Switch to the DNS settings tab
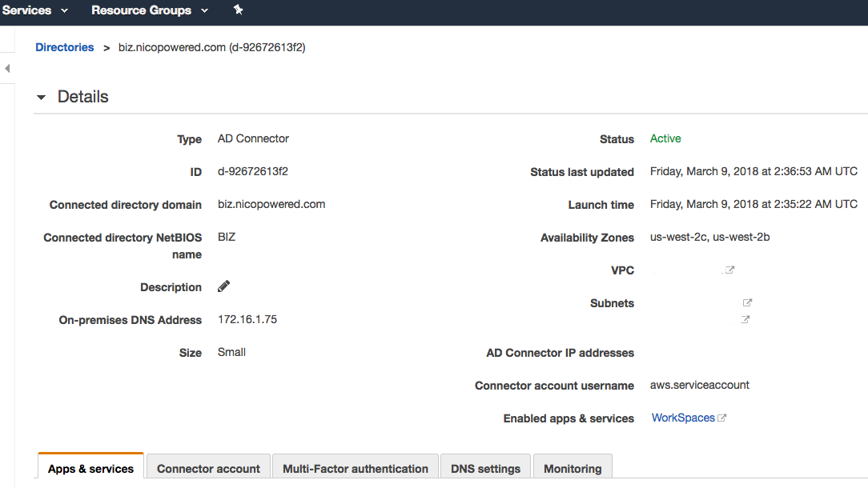Screen dimensions: 868x488 click(485, 469)
